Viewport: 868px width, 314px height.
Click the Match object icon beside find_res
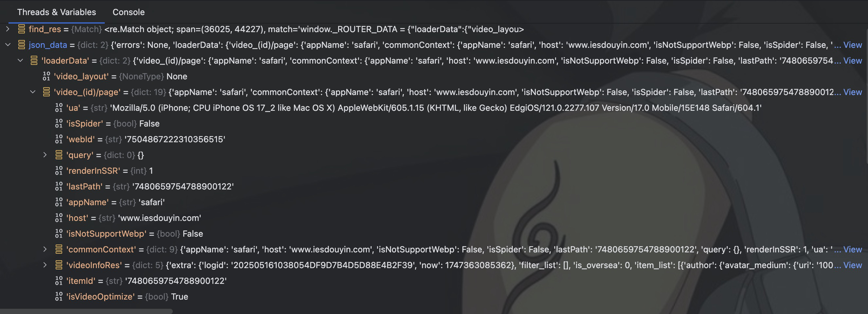[22, 29]
